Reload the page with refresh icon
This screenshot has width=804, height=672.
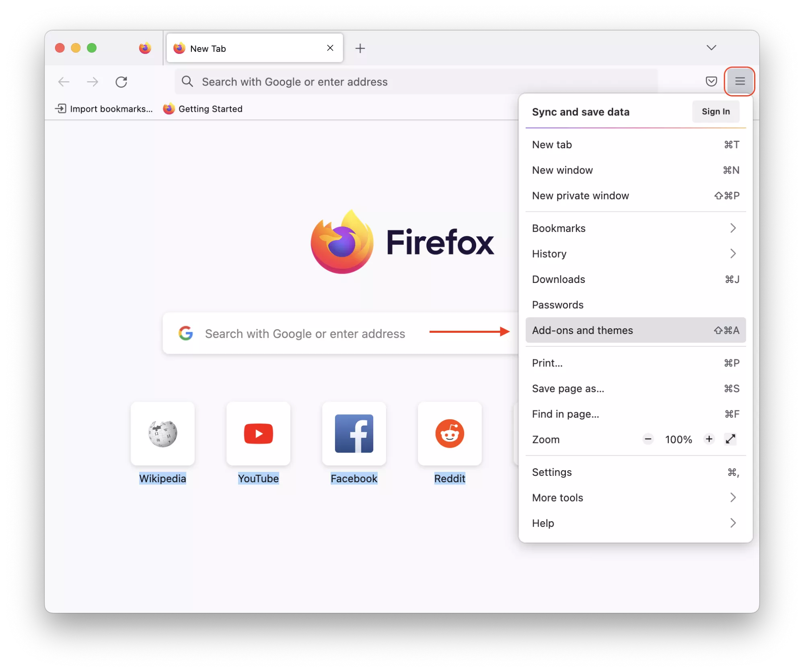coord(121,82)
